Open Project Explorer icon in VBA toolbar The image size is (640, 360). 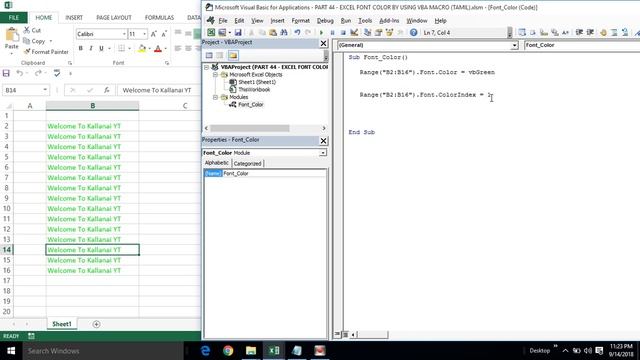coord(367,33)
